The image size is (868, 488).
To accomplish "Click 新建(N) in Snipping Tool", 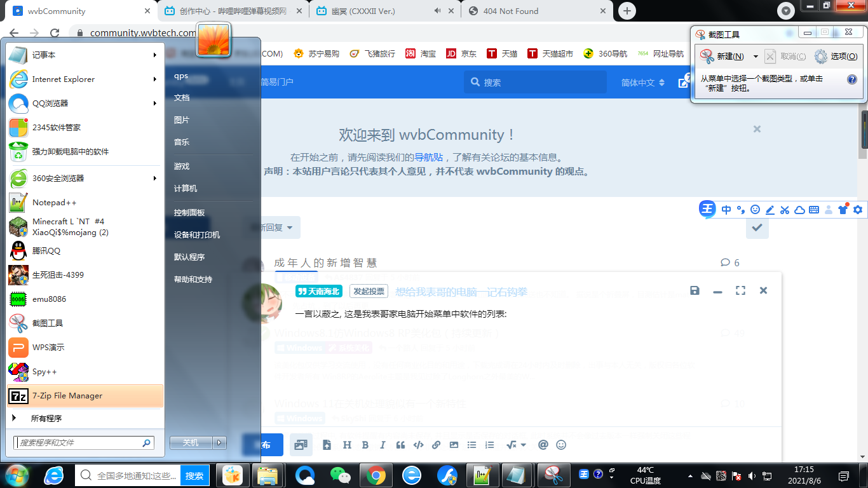I will click(723, 57).
